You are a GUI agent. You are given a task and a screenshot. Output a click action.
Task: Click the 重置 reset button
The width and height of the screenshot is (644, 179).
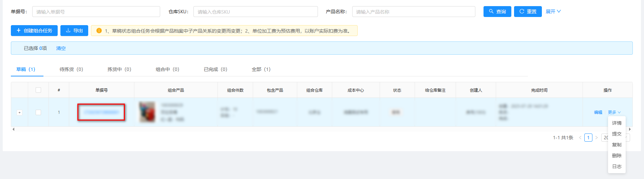click(528, 12)
